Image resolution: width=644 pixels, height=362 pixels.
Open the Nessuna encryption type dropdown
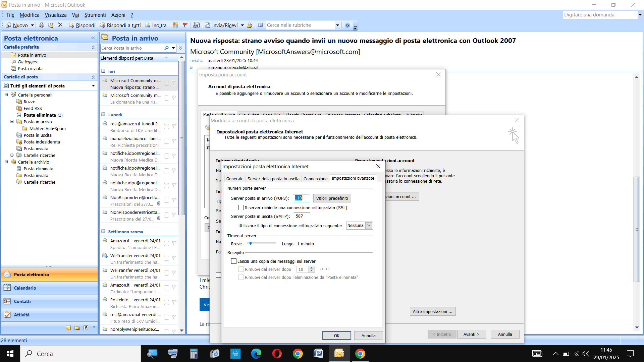(369, 226)
